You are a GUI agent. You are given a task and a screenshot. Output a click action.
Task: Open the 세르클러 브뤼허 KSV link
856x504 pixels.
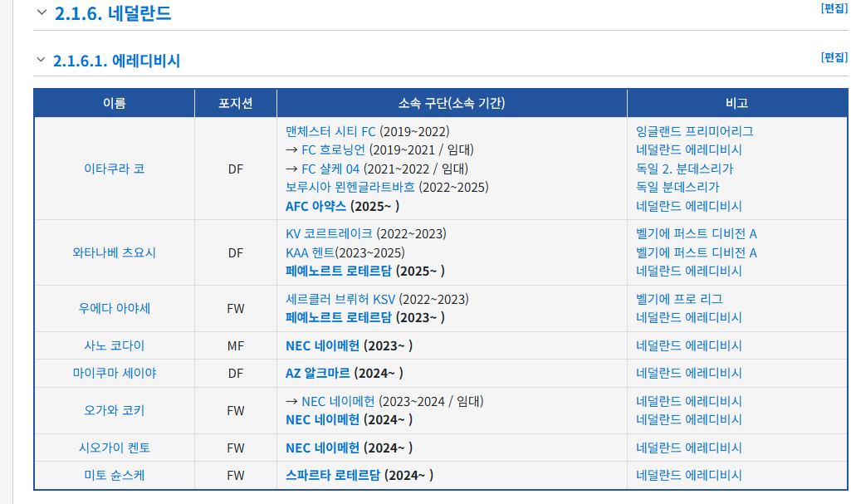click(340, 299)
